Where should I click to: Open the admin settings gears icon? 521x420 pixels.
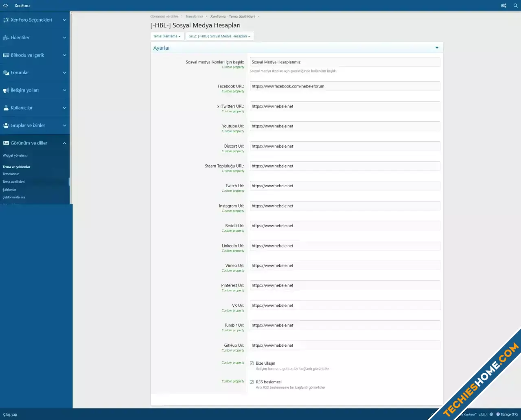[x=503, y=6]
